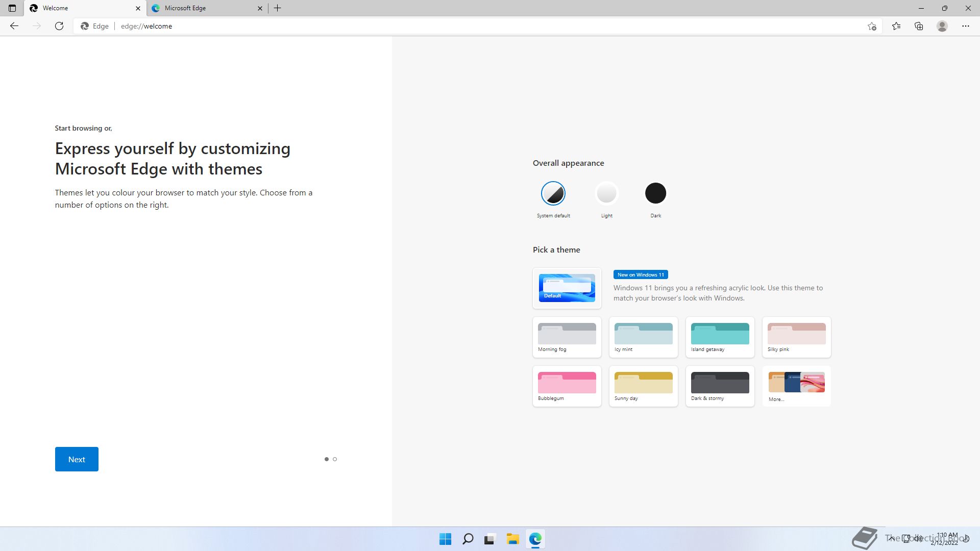Click the Edge site identity icon
980x551 pixels.
(95, 26)
